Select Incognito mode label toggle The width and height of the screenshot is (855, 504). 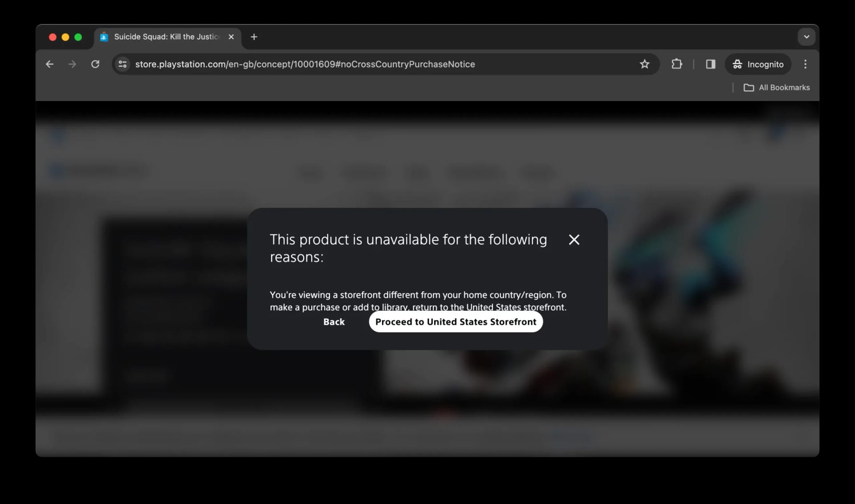(758, 64)
